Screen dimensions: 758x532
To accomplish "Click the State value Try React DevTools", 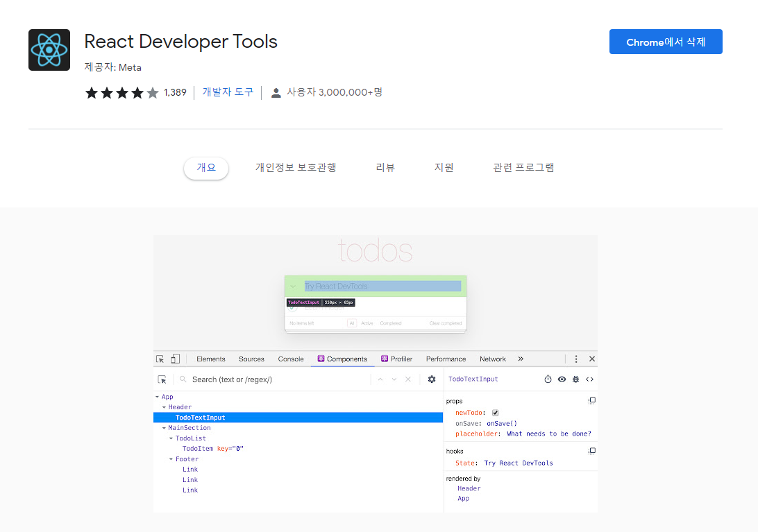I will click(519, 463).
